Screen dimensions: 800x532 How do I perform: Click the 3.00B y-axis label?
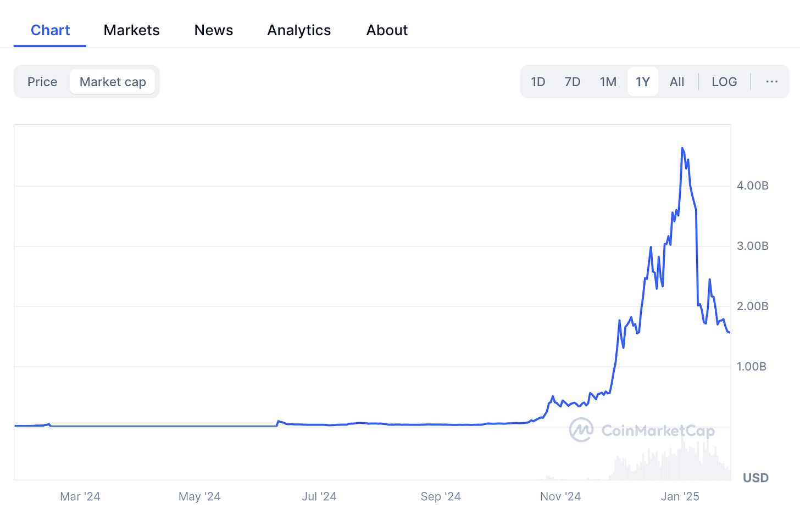click(x=752, y=246)
